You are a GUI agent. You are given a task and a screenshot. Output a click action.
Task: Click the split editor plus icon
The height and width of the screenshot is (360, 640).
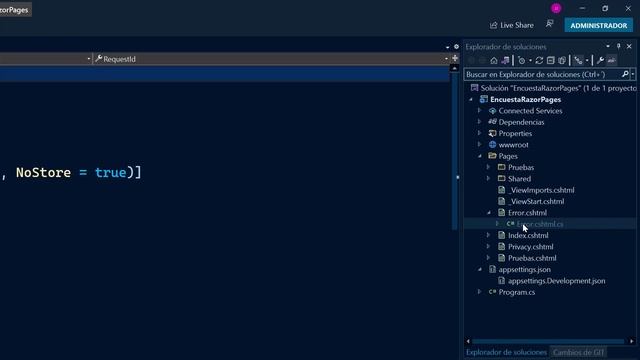(455, 58)
